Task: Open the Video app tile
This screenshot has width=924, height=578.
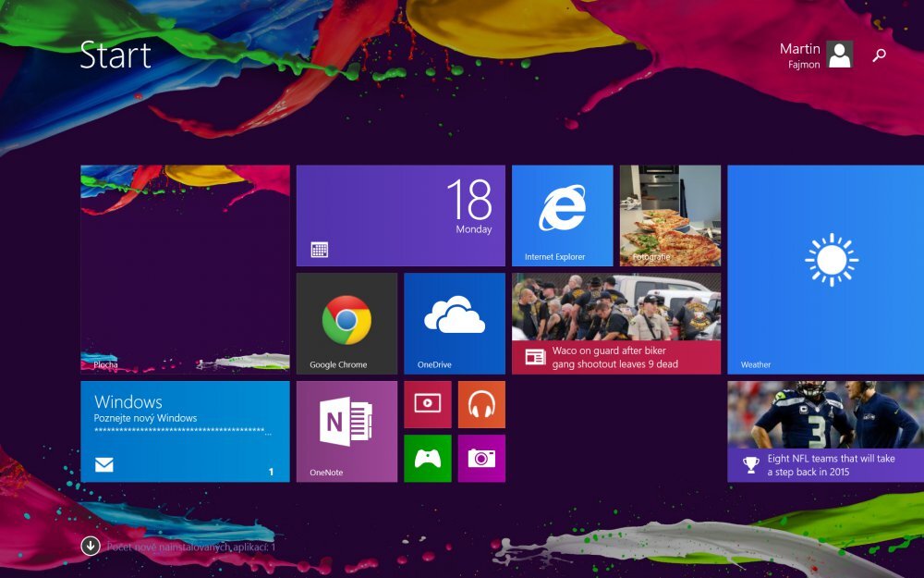Action: coord(427,404)
